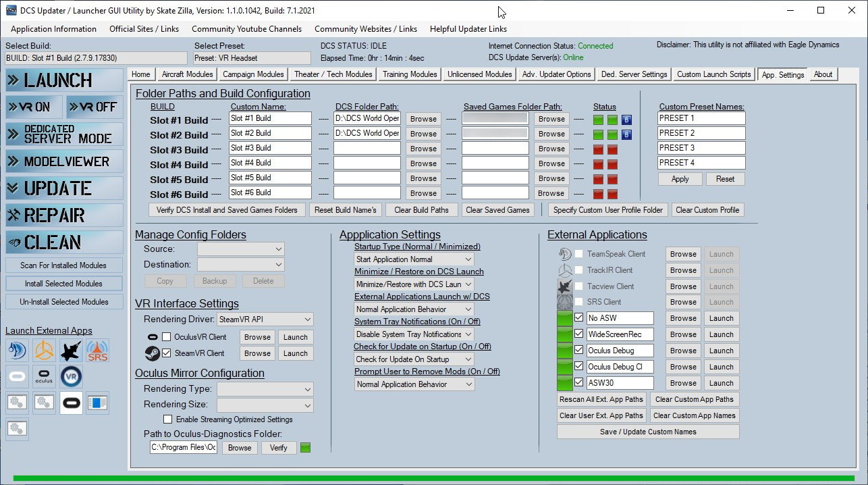Screen dimensions: 868x485
Task: Open Community Youtube Channels menu
Action: pos(246,29)
